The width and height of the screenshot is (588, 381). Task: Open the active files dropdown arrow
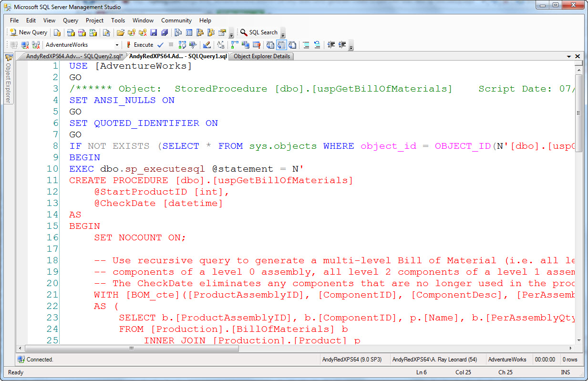click(569, 56)
